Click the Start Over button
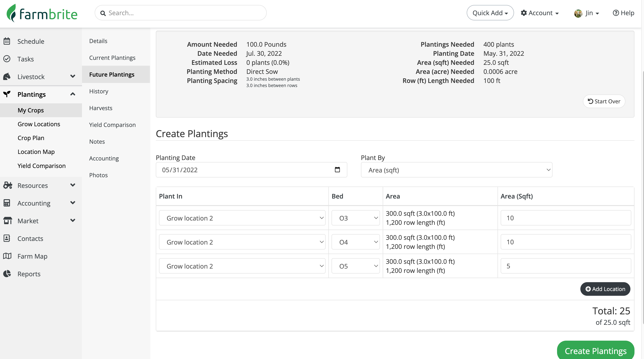 [604, 101]
